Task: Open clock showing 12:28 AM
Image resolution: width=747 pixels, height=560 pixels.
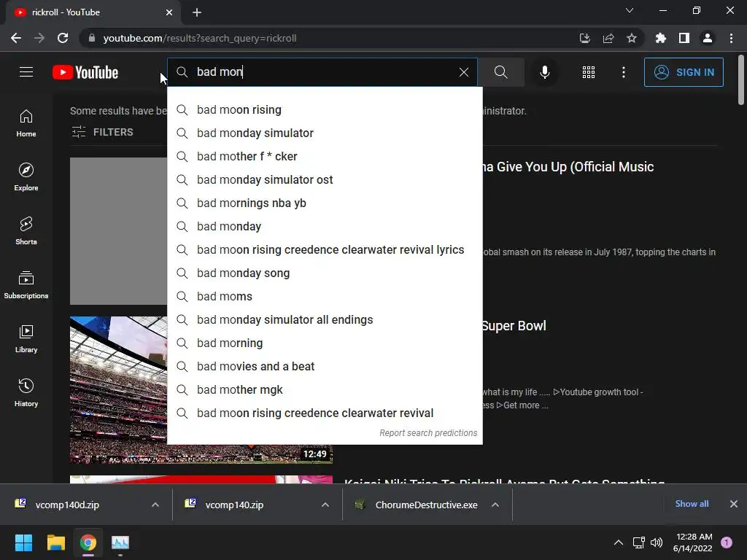Action: click(693, 542)
